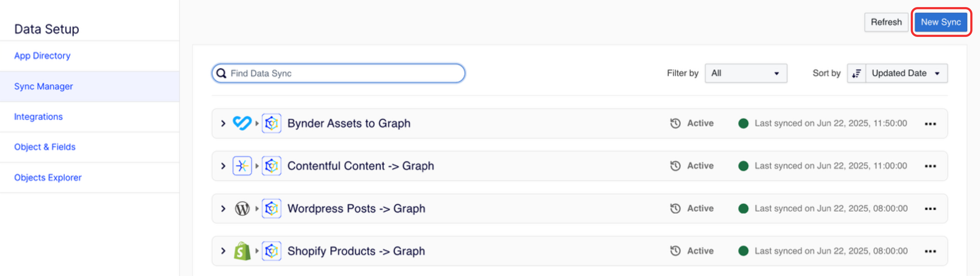The image size is (980, 276).
Task: Open Objects Explorer in sidebar
Action: [x=48, y=177]
